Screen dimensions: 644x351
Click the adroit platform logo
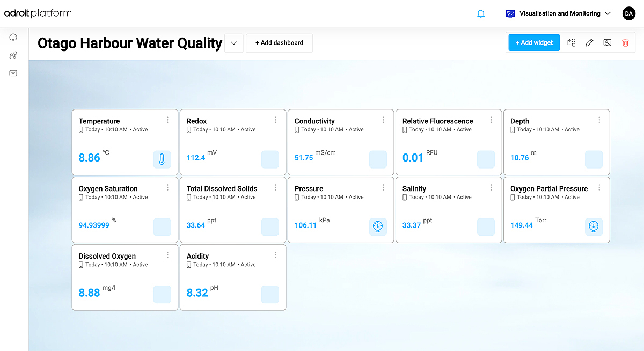[x=38, y=13]
